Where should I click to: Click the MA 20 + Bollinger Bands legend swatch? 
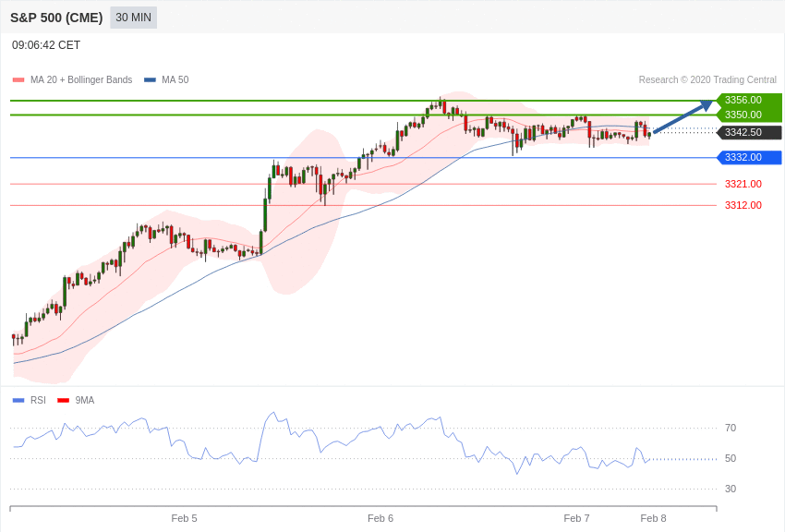(x=18, y=79)
